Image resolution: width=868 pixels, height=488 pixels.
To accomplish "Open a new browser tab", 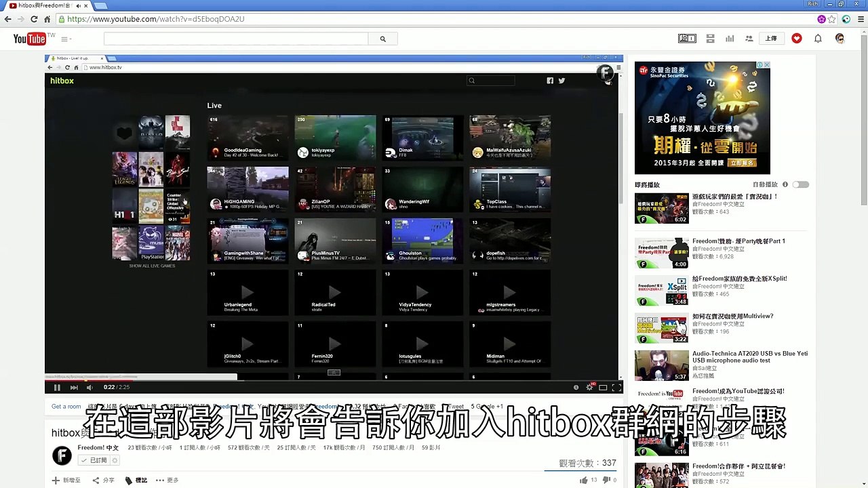I will pos(102,6).
